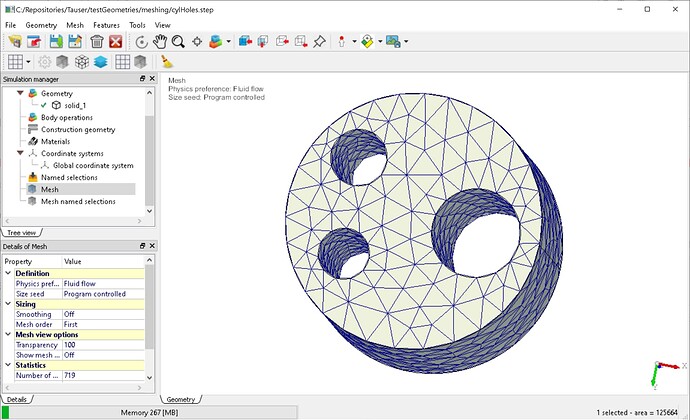
Task: Activate the pan hand tool
Action: point(160,42)
